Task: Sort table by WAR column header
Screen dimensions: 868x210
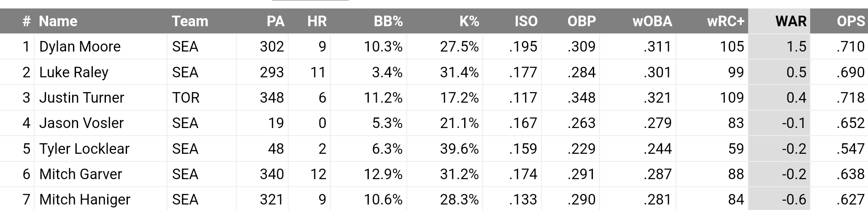Action: pyautogui.click(x=790, y=21)
